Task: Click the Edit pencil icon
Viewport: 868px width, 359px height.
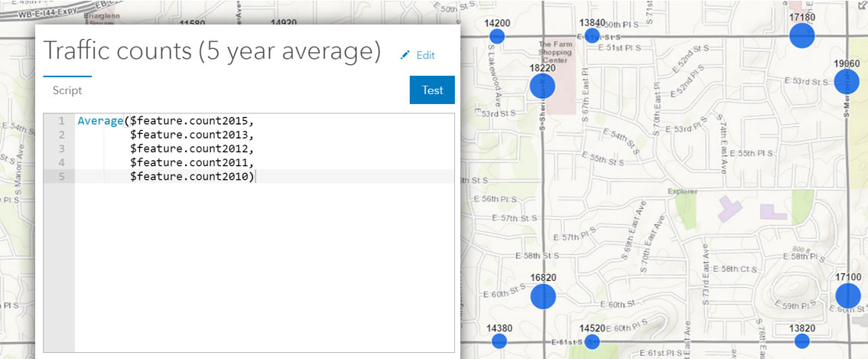Action: click(x=405, y=55)
